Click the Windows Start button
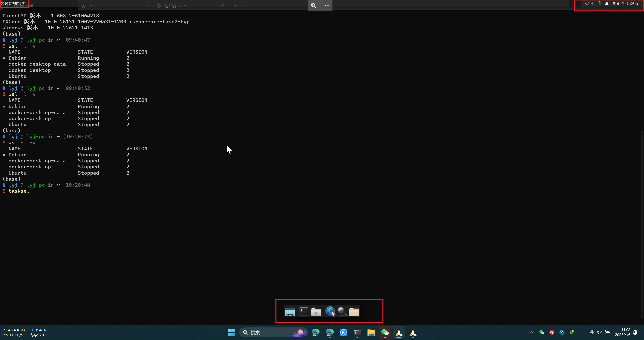This screenshot has height=340, width=644. (231, 332)
